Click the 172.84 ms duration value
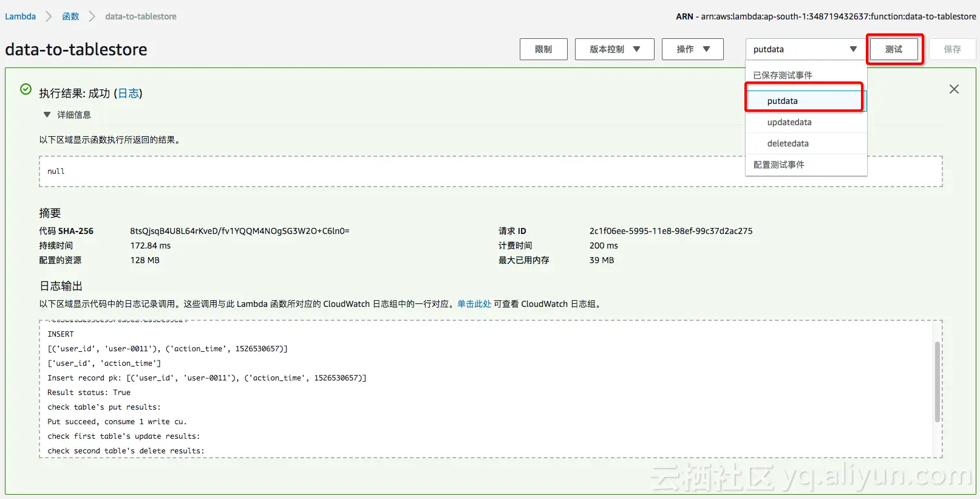 point(151,246)
